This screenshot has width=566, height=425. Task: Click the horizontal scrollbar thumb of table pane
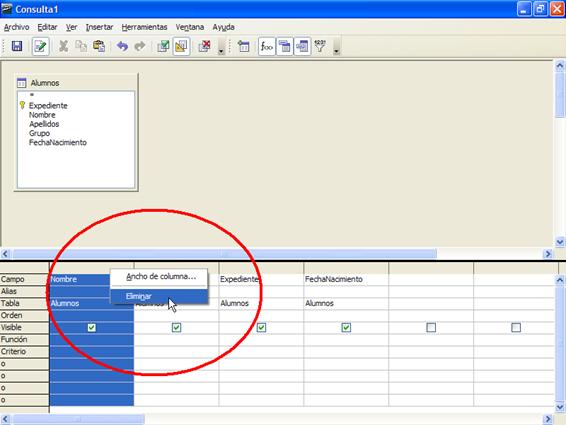(225, 254)
